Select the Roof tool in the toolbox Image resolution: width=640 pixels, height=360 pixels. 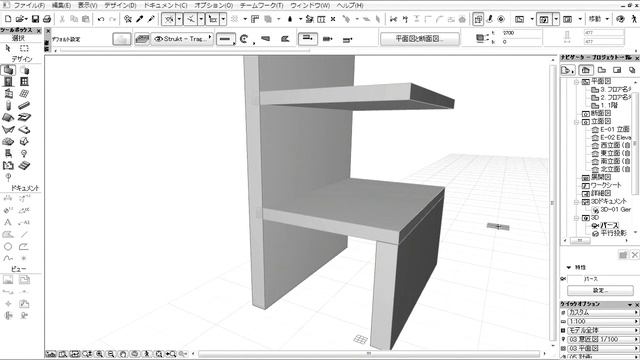pyautogui.click(x=8, y=118)
